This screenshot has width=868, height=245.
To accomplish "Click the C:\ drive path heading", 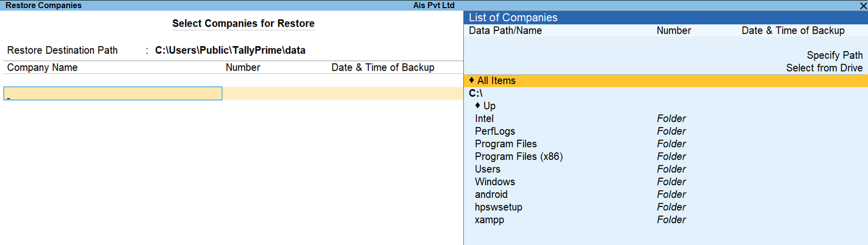I will coord(476,93).
